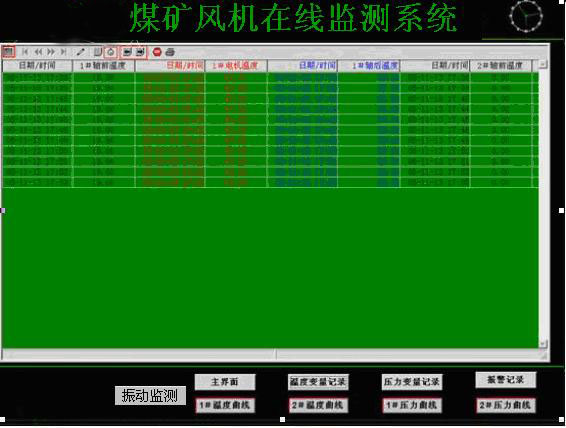Open 温度变量记录 temperature records
The image size is (566, 428).
tap(318, 382)
